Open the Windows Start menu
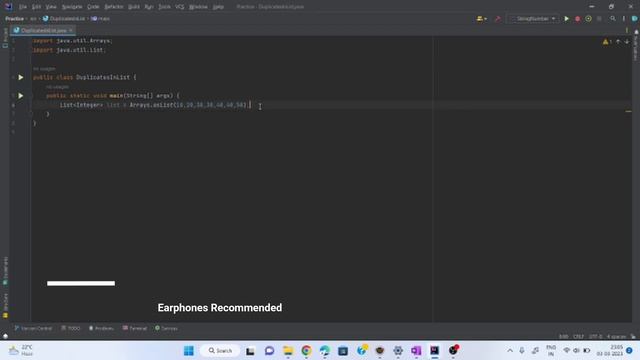The width and height of the screenshot is (640, 360). tap(189, 351)
